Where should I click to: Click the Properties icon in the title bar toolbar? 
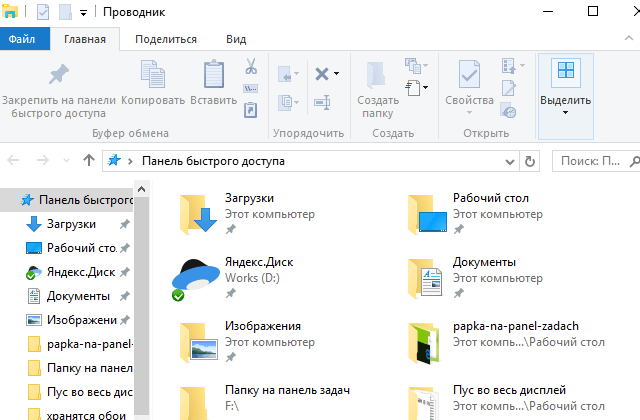point(43,12)
